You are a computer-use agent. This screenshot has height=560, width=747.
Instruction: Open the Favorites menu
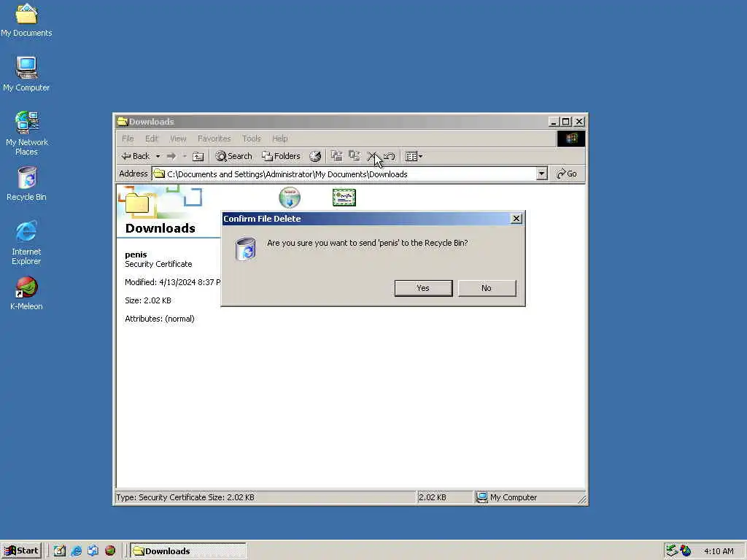pos(214,139)
